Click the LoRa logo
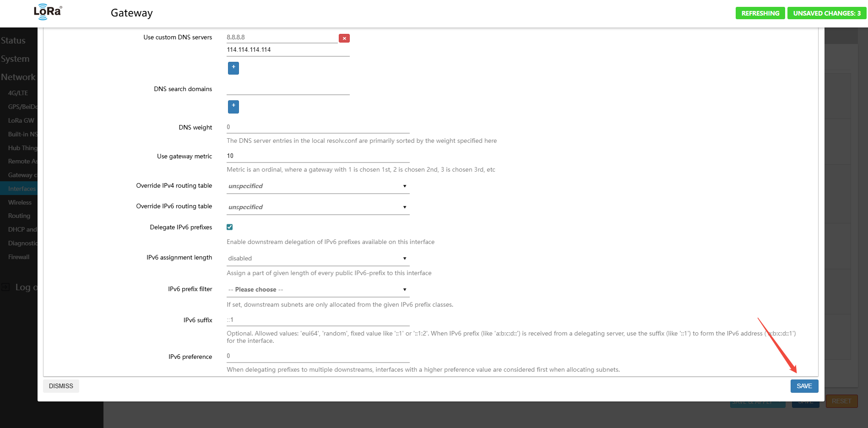 [48, 12]
